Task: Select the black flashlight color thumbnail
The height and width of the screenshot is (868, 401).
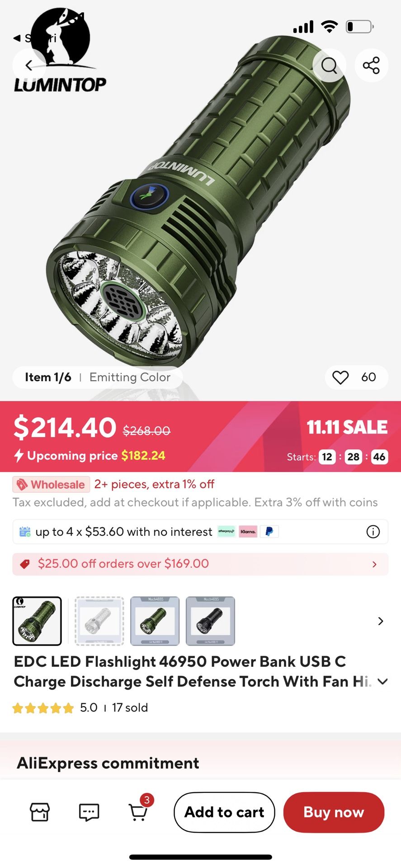Action: tap(210, 621)
